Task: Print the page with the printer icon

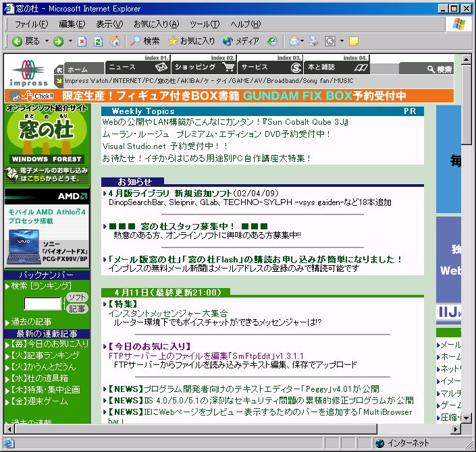Action: click(314, 41)
